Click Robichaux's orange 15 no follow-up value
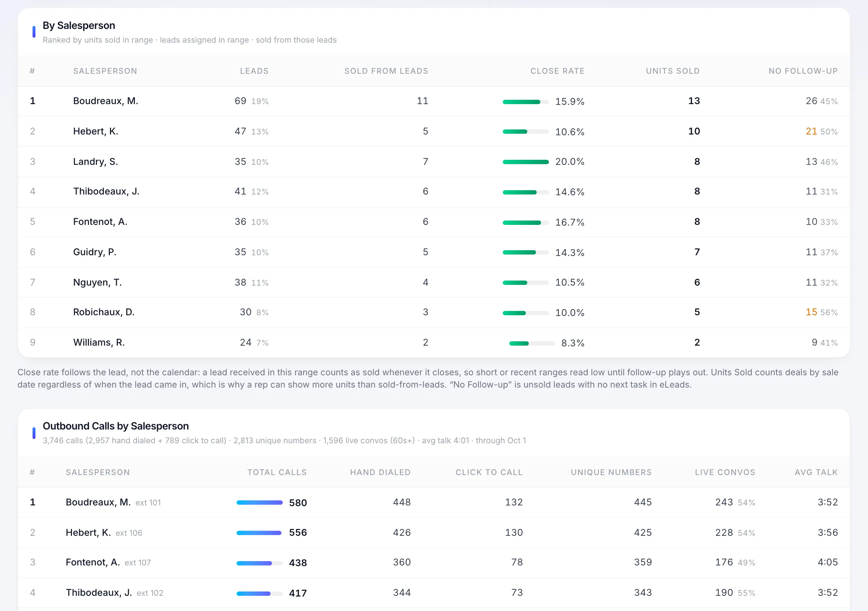Image resolution: width=868 pixels, height=611 pixels. point(811,312)
